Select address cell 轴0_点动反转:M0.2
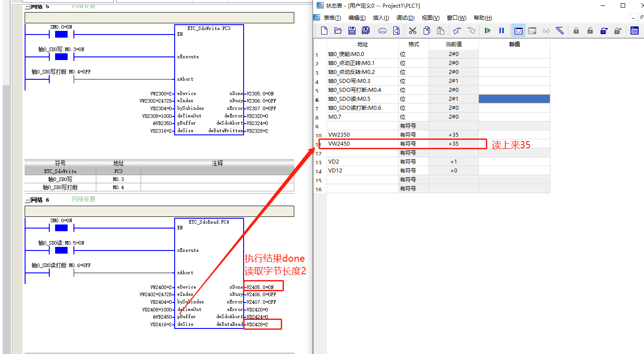The height and width of the screenshot is (354, 644). coord(362,72)
